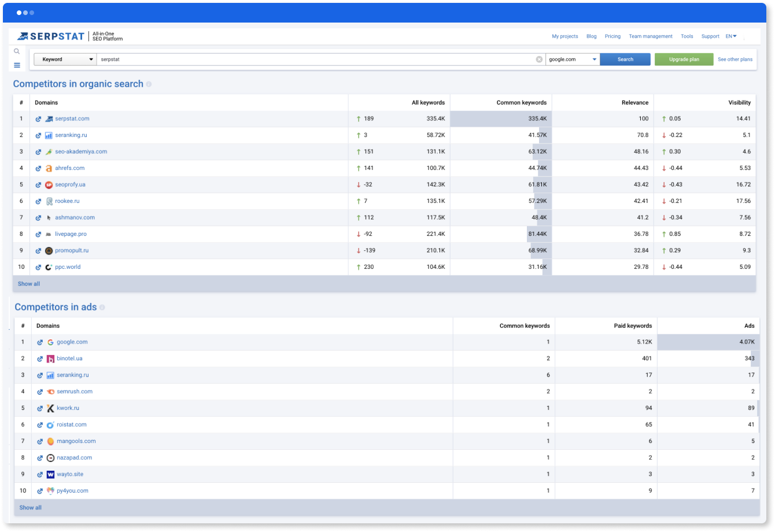Open the ppc.world domain link

(68, 267)
